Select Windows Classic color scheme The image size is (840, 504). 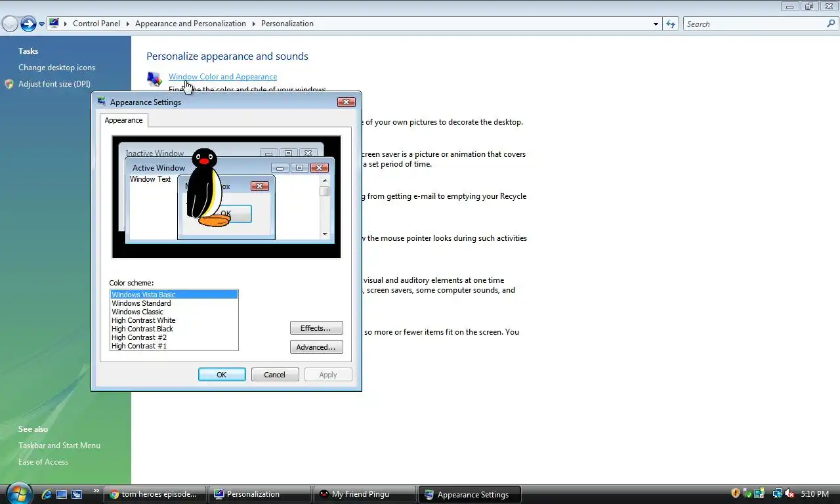coord(174,312)
